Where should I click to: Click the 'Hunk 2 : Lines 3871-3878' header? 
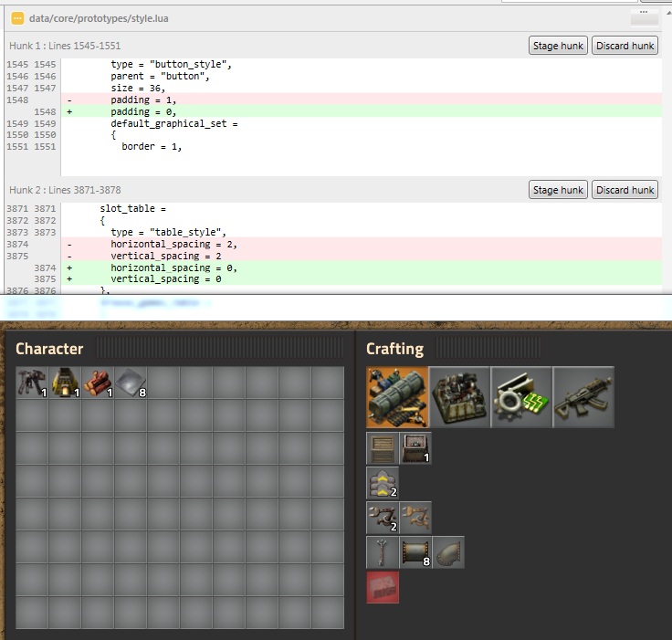pyautogui.click(x=65, y=190)
